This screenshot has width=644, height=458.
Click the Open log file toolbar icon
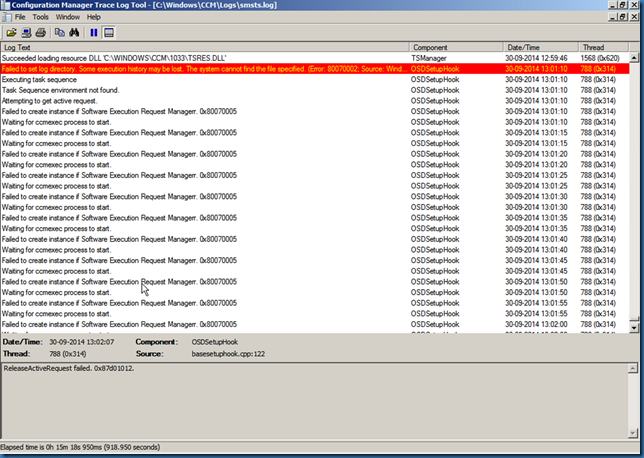click(11, 32)
